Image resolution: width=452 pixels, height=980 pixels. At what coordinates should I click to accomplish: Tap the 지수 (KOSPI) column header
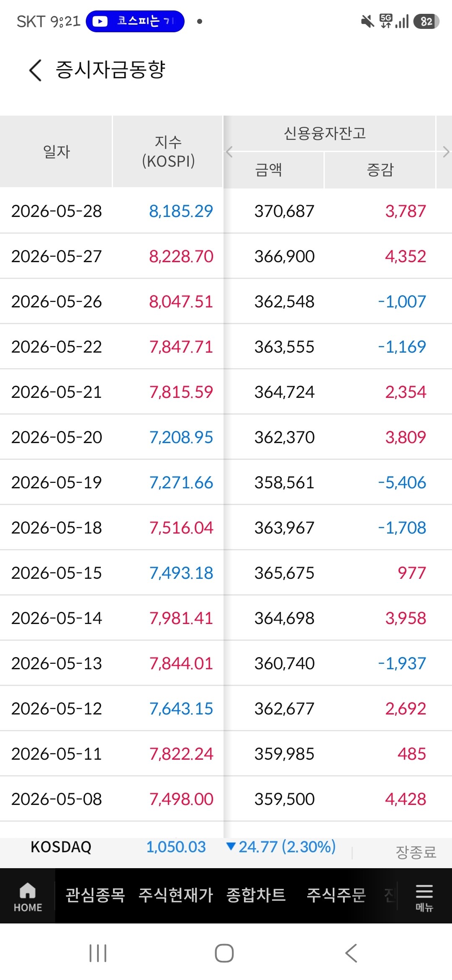(168, 152)
